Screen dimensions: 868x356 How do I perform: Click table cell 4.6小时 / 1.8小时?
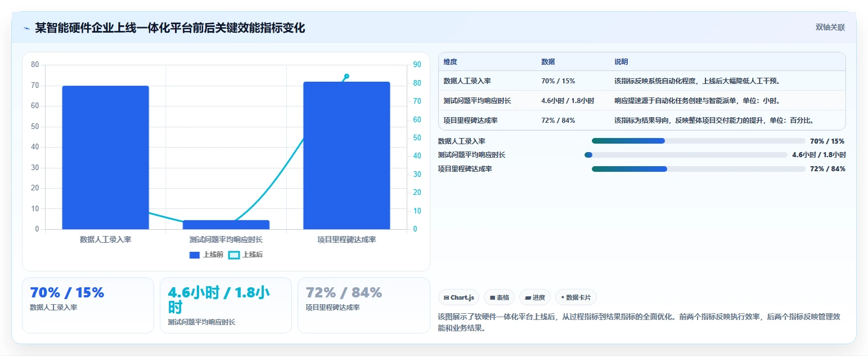(568, 101)
